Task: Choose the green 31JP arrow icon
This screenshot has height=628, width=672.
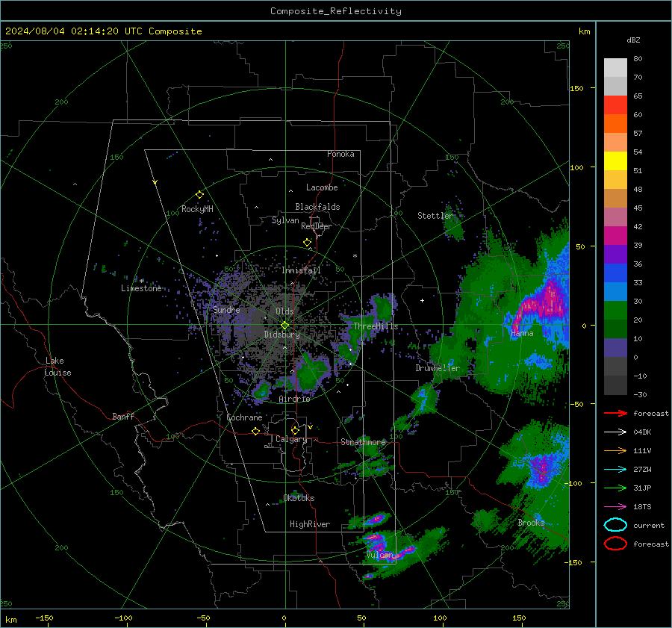Action: (x=615, y=488)
